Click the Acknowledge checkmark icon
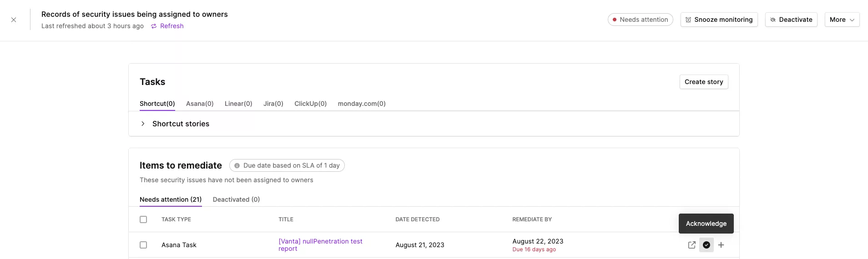Screen dimensions: 868x259 (x=706, y=245)
